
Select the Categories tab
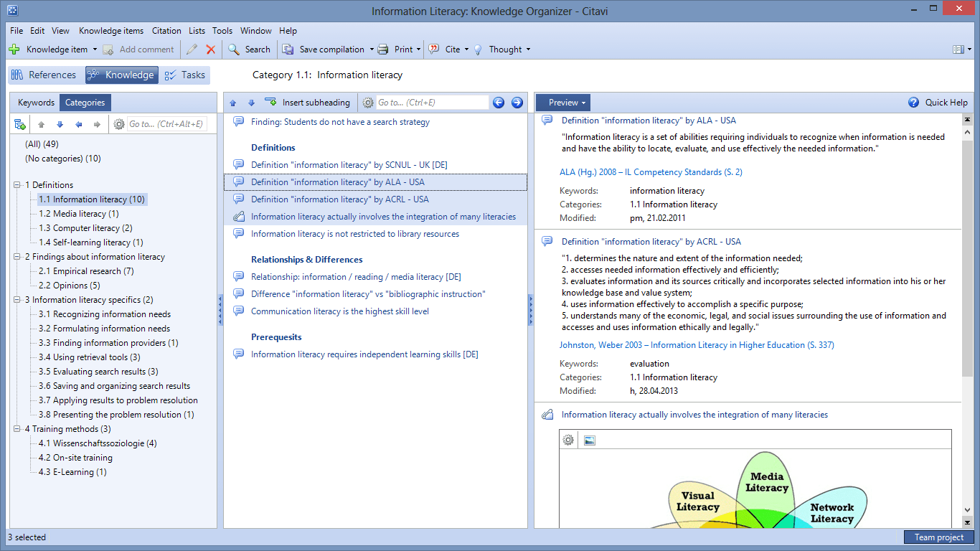pos(85,103)
